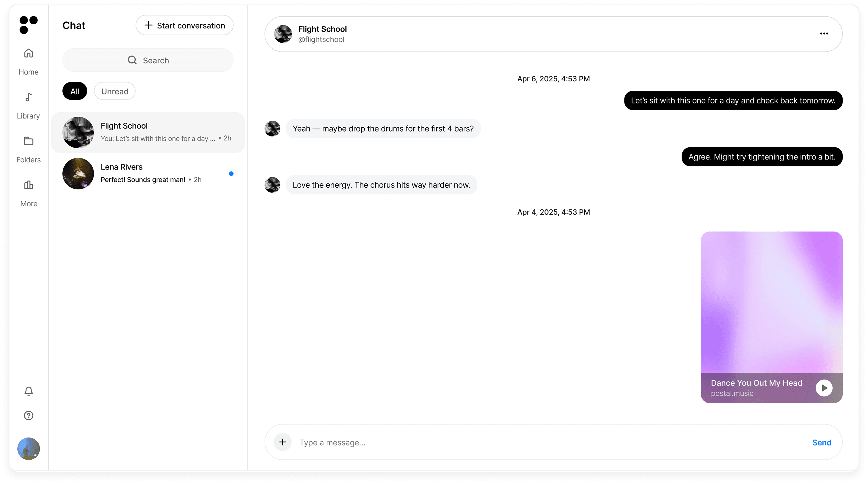Select message 'Agree. Might try tightening'

(762, 157)
